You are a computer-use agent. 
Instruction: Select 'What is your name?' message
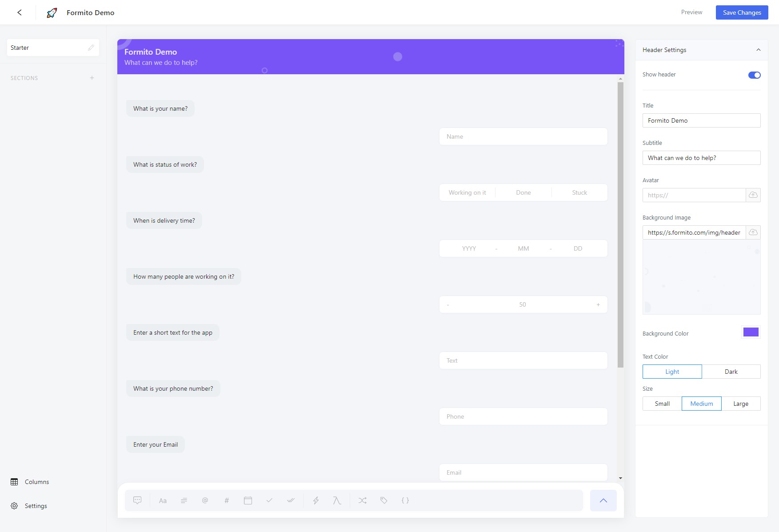(x=160, y=108)
